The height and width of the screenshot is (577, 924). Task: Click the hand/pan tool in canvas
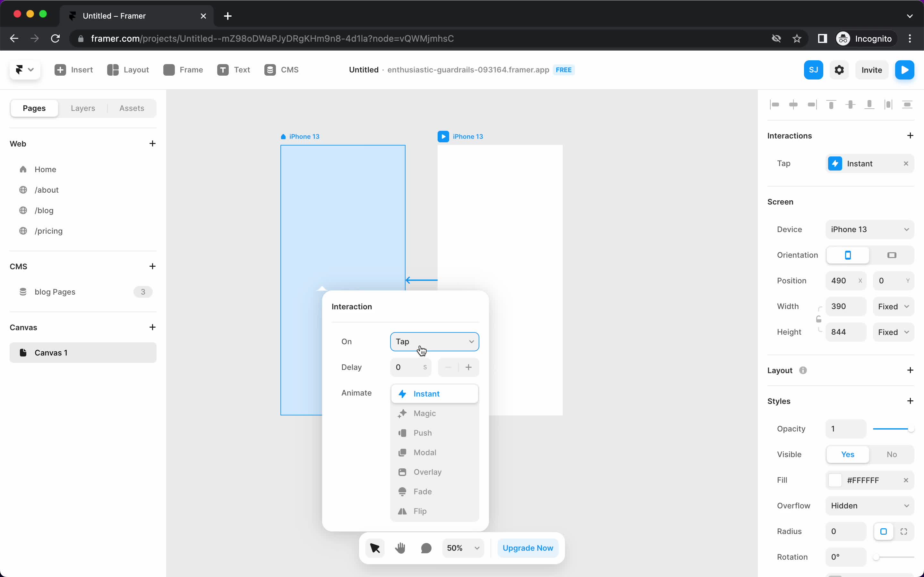click(x=400, y=548)
